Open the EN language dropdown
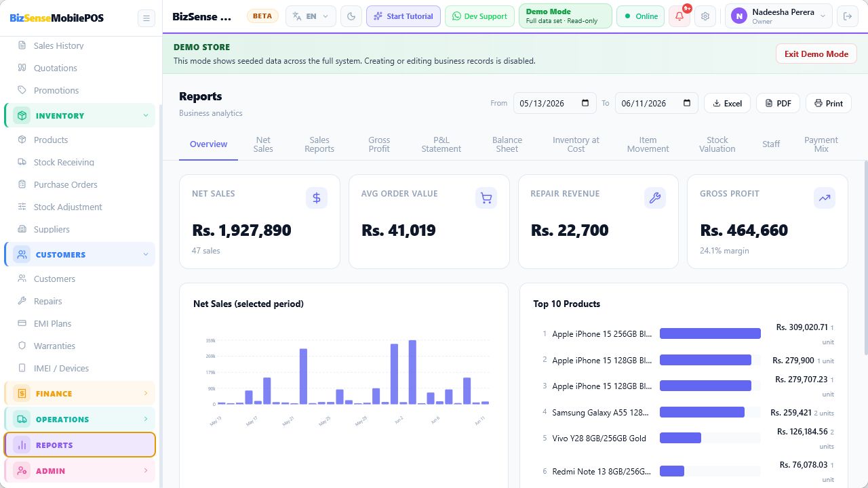868x488 pixels. point(311,16)
